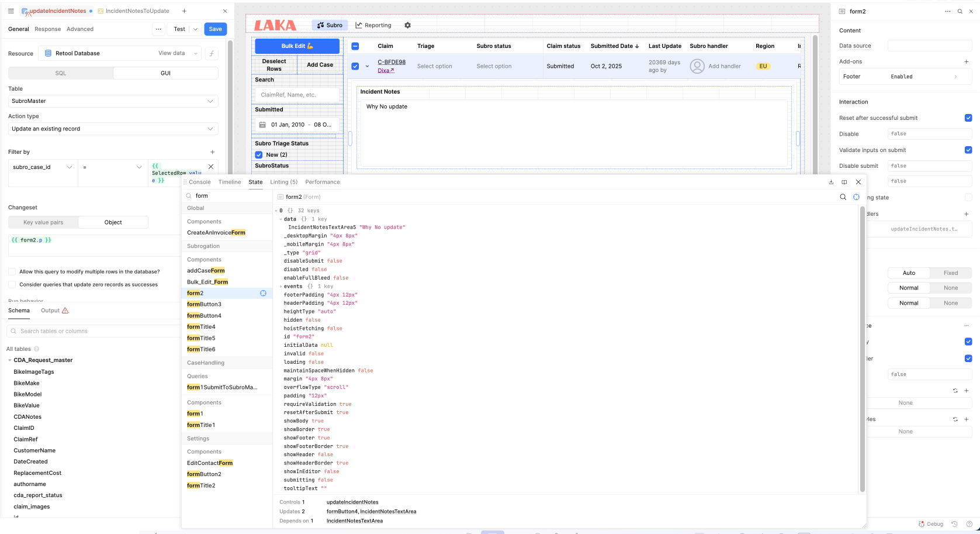The image size is (980, 534).
Task: Open the query's more options ellipsis button
Action: point(158,29)
